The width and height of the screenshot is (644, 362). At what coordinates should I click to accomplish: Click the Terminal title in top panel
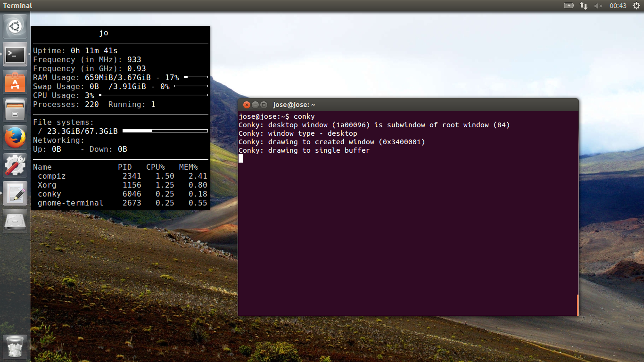tap(17, 6)
